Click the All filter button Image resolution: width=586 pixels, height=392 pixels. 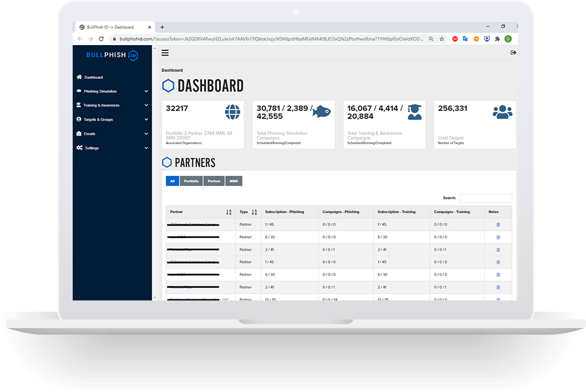coord(172,181)
